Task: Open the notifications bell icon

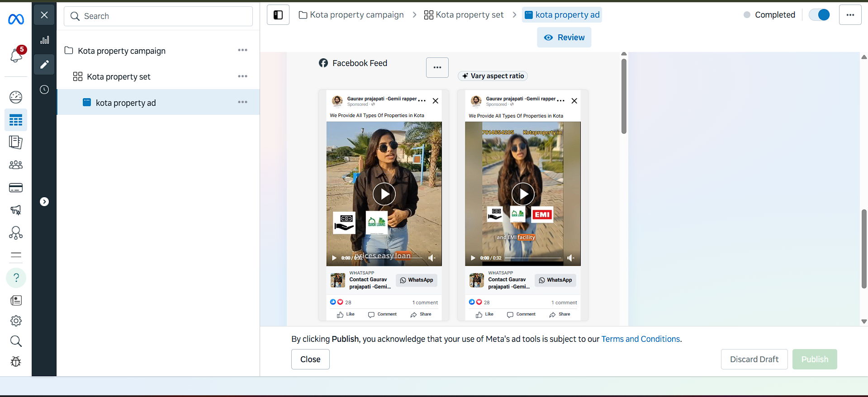Action: tap(16, 55)
